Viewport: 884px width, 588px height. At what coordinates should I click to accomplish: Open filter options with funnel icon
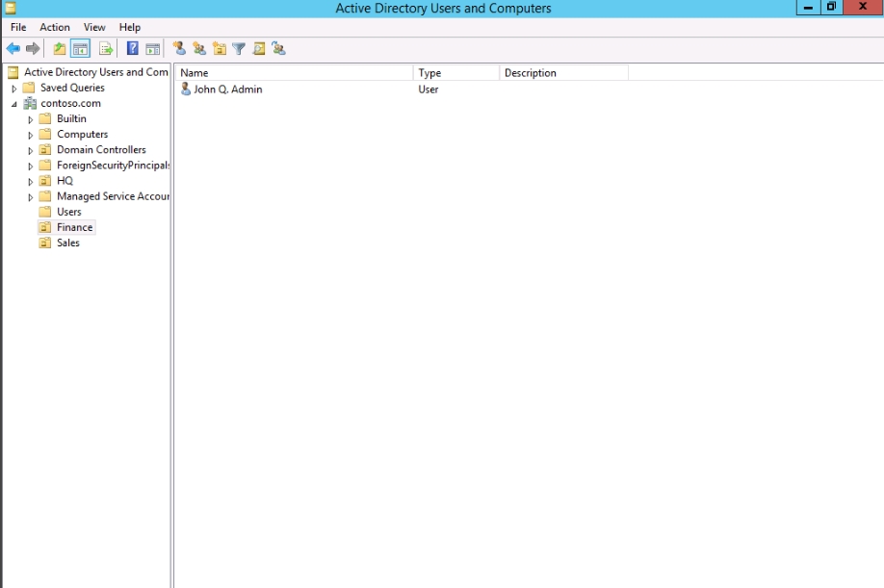tap(239, 49)
